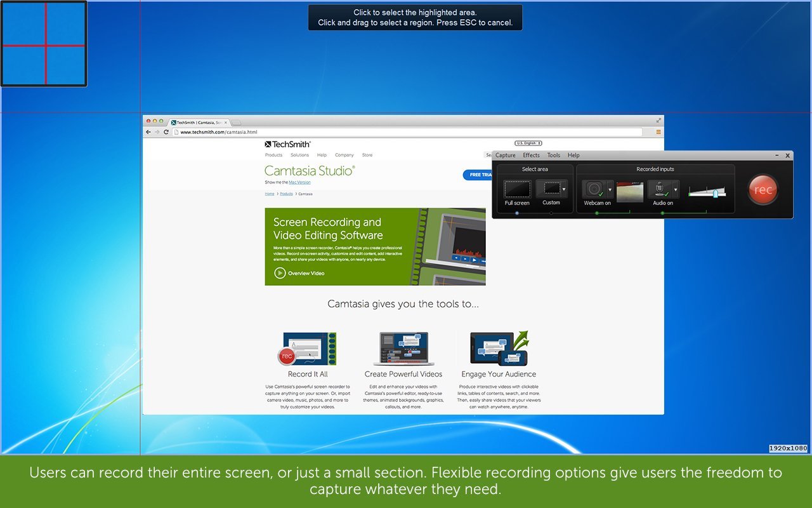Click the TechSmith logo
Viewport: 812px width, 508px height.
pyautogui.click(x=287, y=144)
